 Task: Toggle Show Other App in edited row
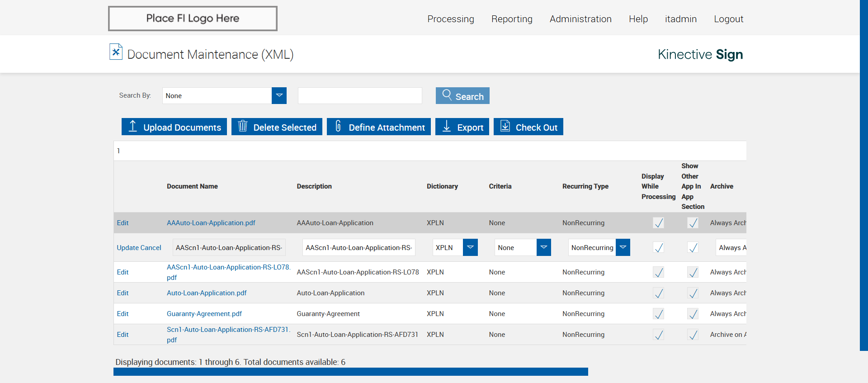click(x=693, y=247)
